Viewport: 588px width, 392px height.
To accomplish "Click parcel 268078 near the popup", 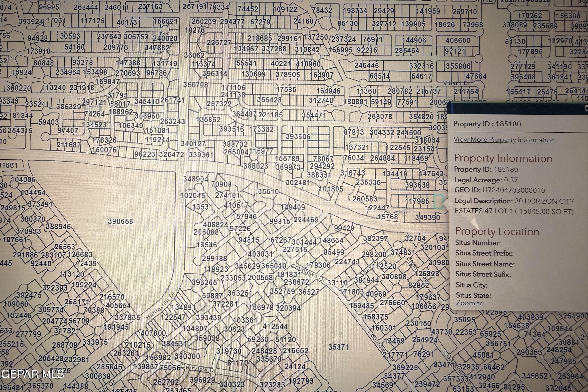I will tap(380, 117).
